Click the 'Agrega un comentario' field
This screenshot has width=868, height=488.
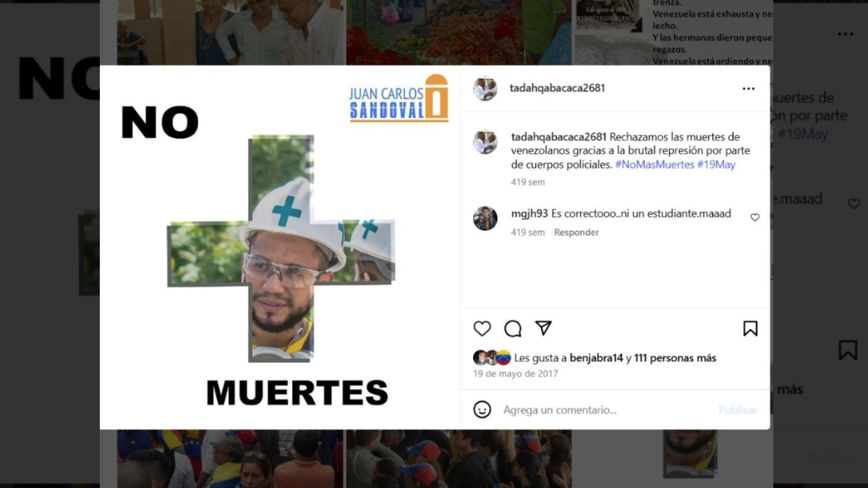pos(604,410)
